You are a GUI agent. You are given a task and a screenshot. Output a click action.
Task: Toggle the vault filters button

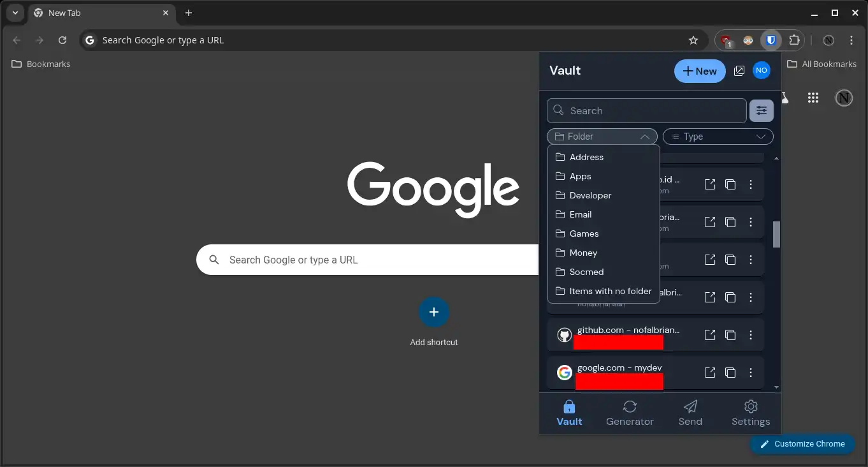(x=761, y=111)
